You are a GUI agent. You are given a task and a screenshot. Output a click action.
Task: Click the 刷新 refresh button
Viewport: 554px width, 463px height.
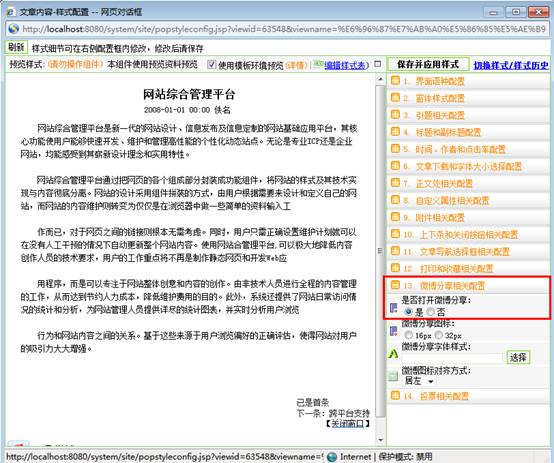coord(16,47)
